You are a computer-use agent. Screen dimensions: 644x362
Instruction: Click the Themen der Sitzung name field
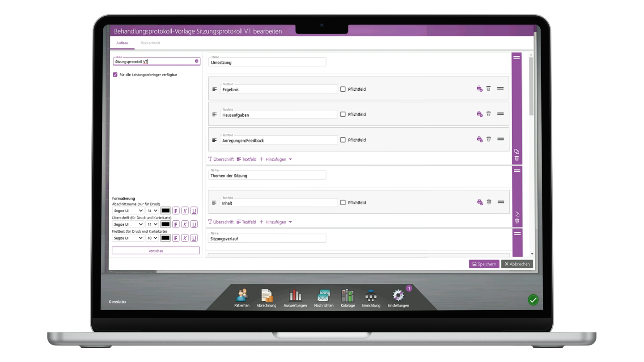click(x=267, y=175)
